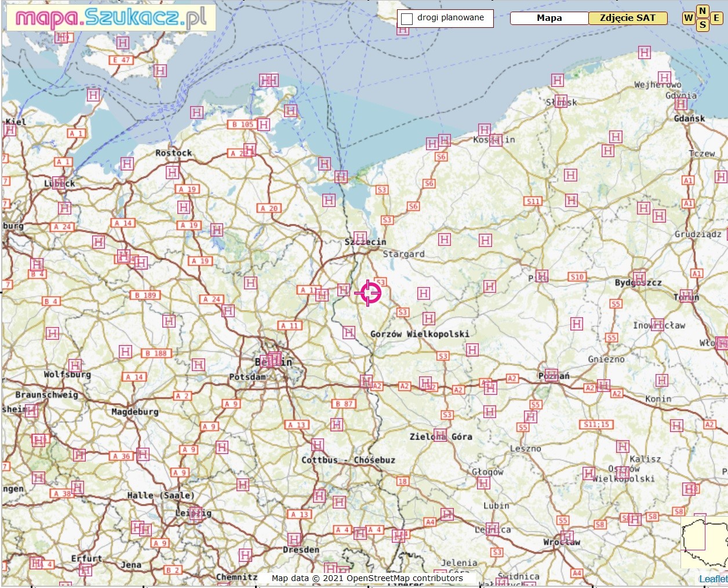Click the B 105 road label

pyautogui.click(x=242, y=124)
